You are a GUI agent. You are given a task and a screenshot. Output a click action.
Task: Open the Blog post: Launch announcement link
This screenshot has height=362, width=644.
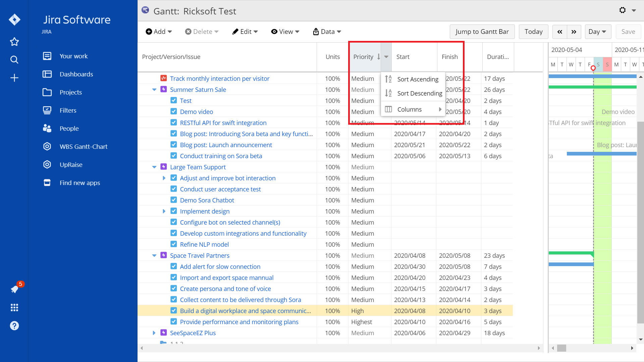pos(226,145)
